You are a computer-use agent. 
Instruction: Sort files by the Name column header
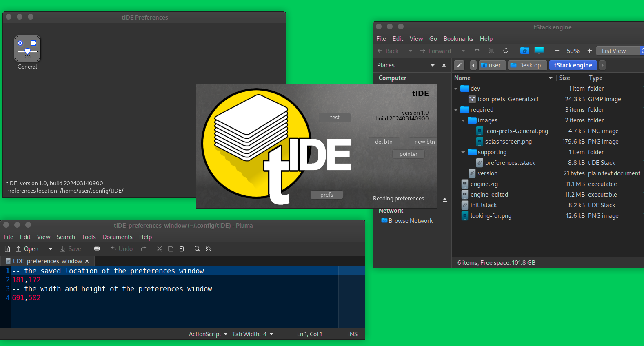(504, 78)
